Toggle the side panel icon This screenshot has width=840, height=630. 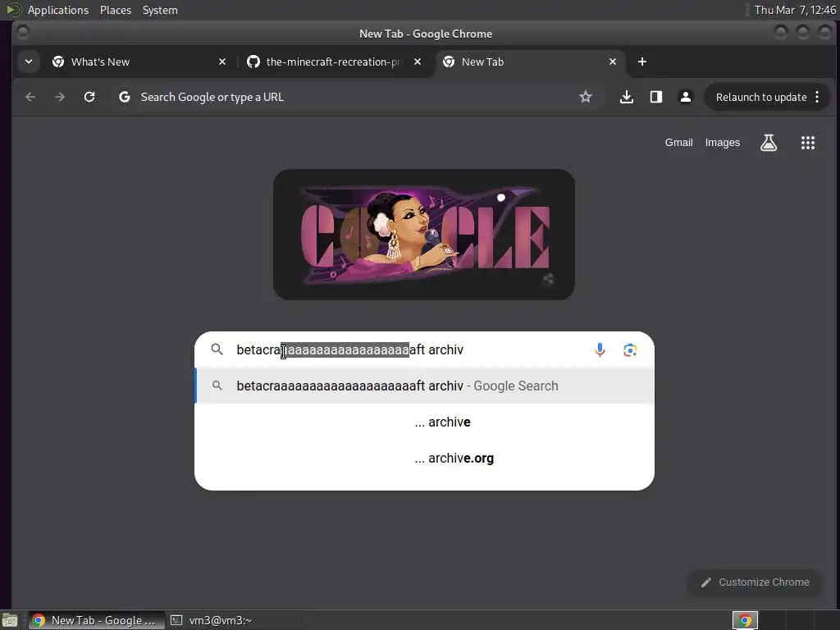click(x=655, y=97)
